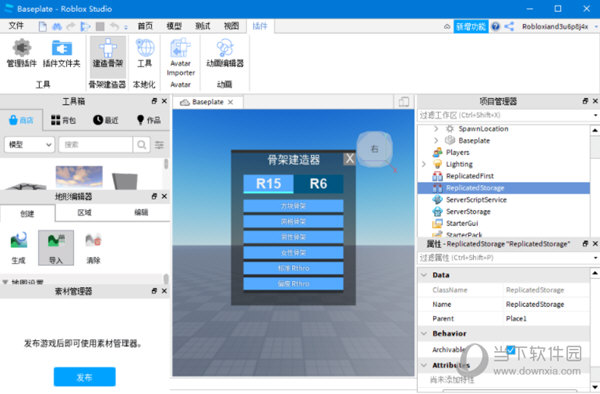The width and height of the screenshot is (600, 394).
Task: Expand the SpawnLocation tree node
Action: (x=436, y=129)
